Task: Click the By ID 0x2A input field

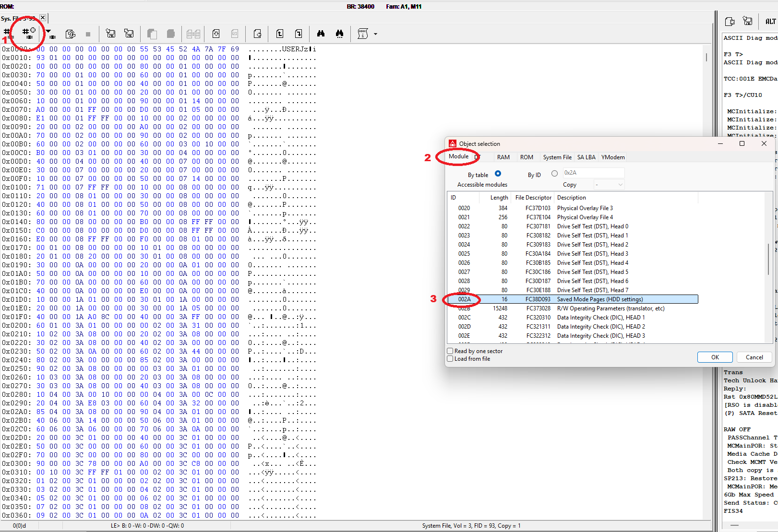Action: coord(593,173)
